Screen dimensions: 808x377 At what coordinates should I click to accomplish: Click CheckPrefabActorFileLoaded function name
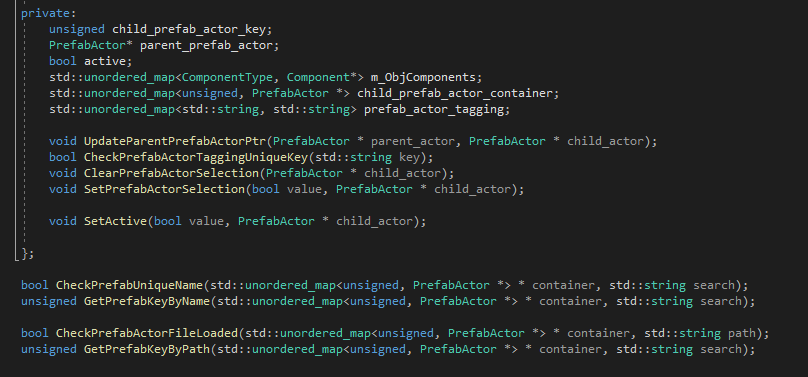146,333
